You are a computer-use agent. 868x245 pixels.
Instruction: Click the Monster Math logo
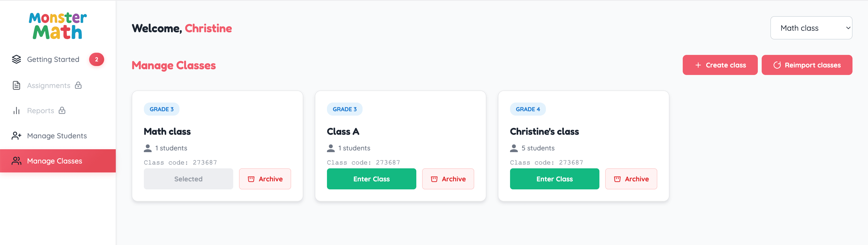click(58, 26)
